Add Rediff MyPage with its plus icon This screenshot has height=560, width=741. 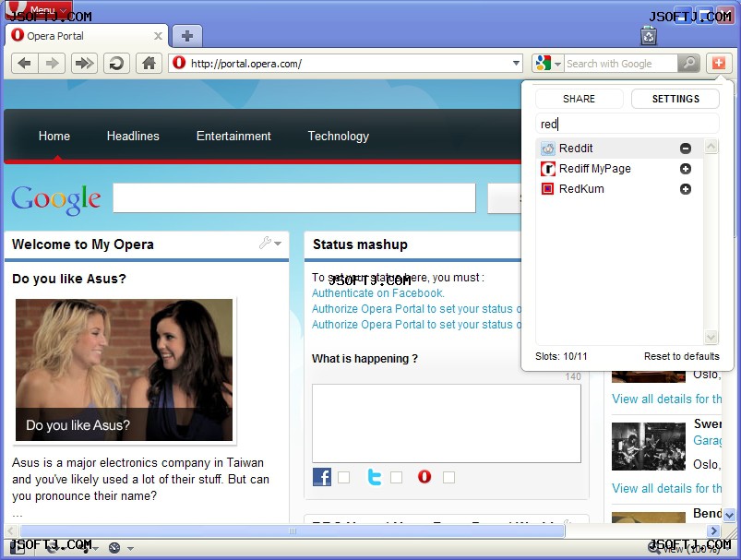point(686,169)
